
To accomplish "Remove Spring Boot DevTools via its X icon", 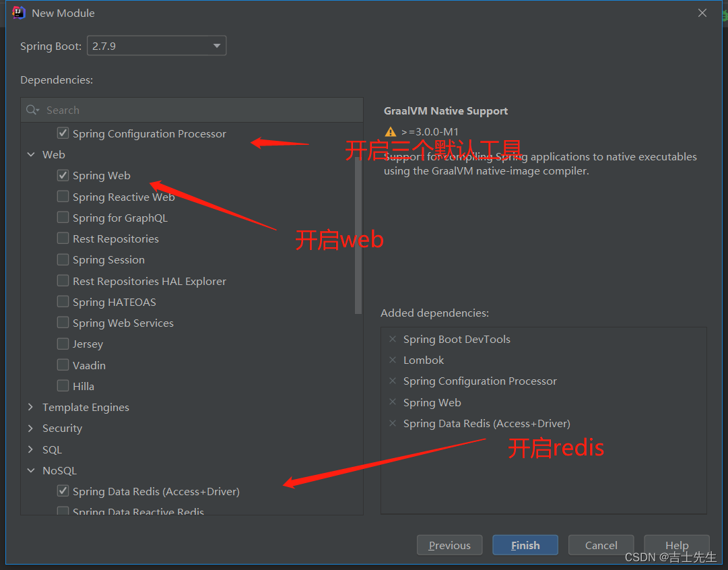I will click(x=393, y=340).
